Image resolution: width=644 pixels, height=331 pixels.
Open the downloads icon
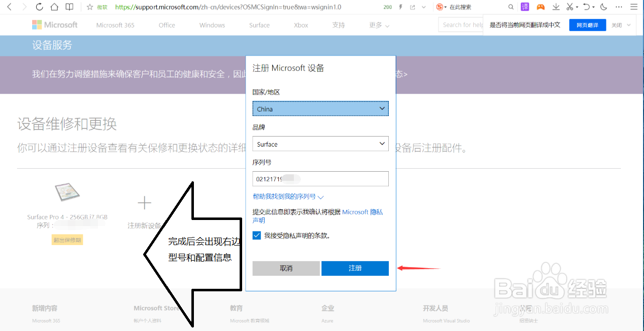tap(556, 7)
